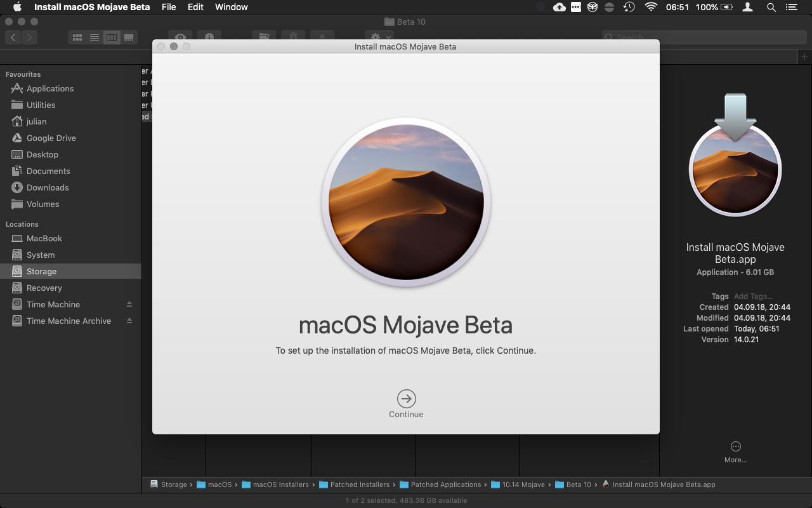812x508 pixels.
Task: Click the cloud upload menu bar icon
Action: click(559, 7)
